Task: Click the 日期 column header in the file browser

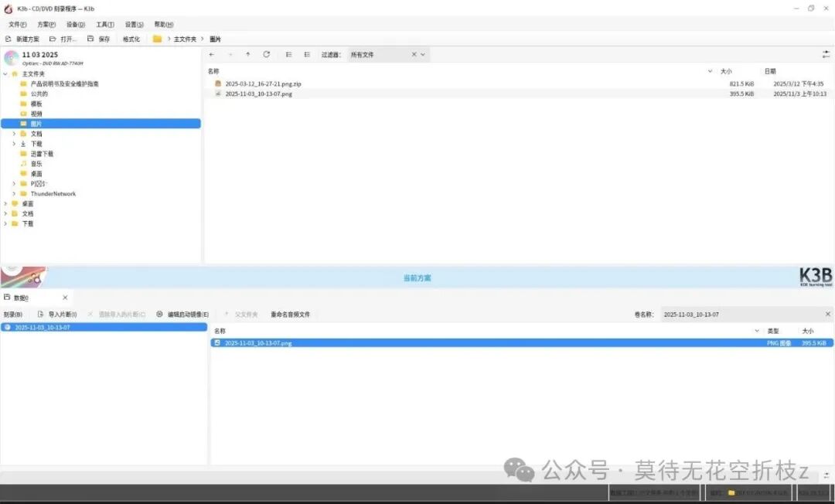Action: coord(770,71)
